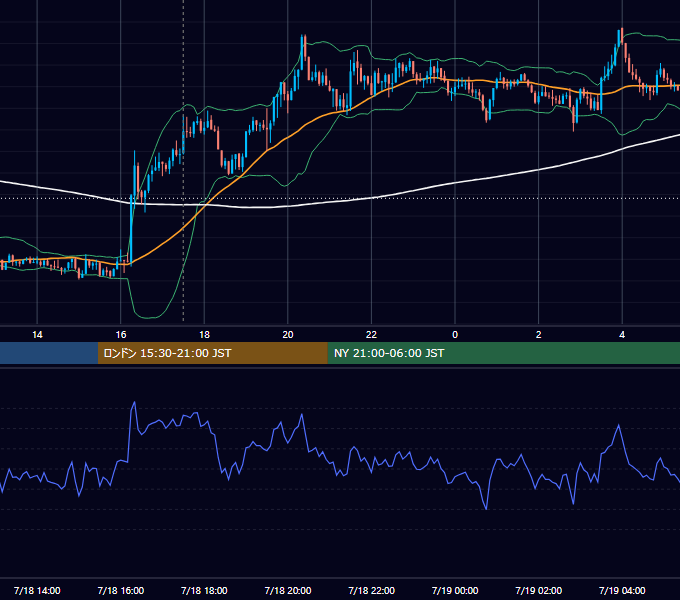Click the 4 hour axis label
This screenshot has width=680, height=600.
coord(622,335)
